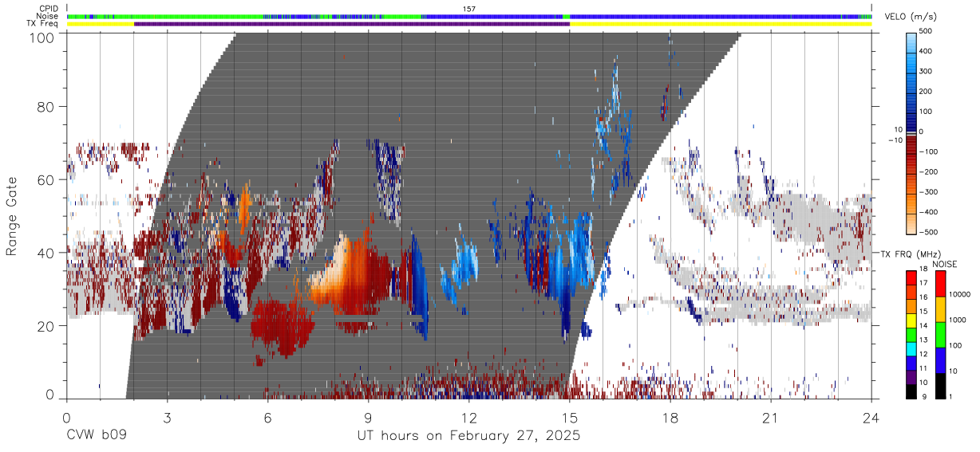Select yellow segment of TX FRQ color bar

(911, 320)
